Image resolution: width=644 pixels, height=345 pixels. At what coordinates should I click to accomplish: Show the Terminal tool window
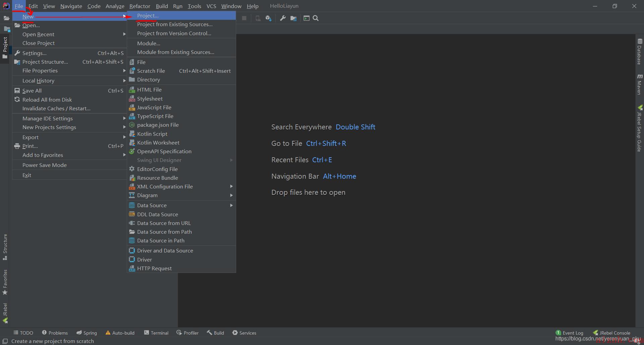(156, 333)
